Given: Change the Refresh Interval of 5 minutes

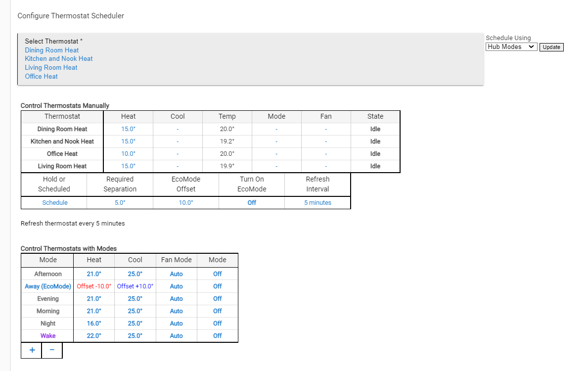Looking at the screenshot, I should click(317, 202).
